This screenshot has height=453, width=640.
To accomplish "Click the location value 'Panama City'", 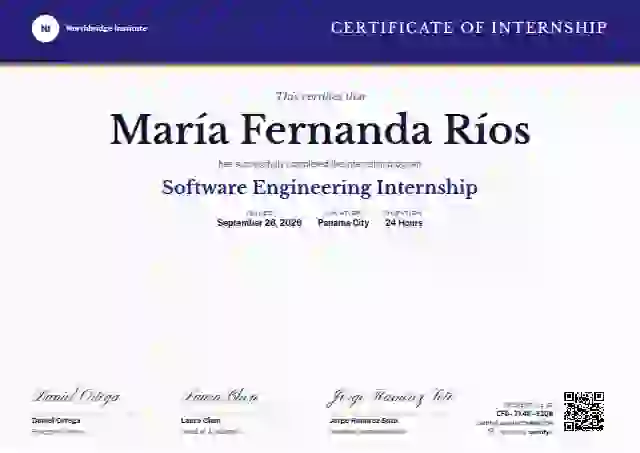I will [x=343, y=223].
